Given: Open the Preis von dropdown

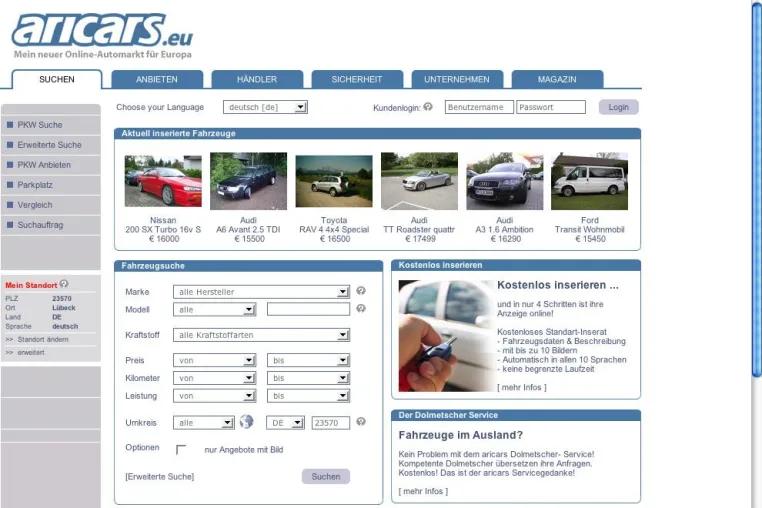Looking at the screenshot, I should [214, 360].
